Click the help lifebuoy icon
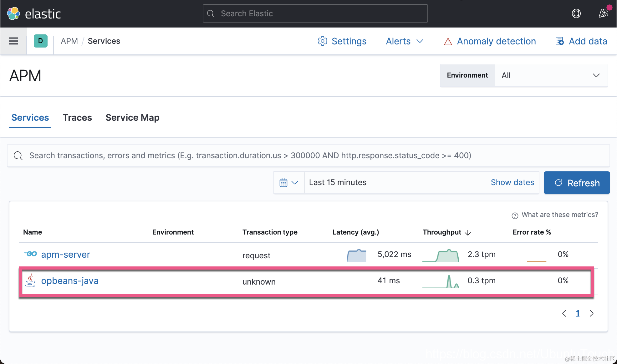This screenshot has height=364, width=617. click(576, 13)
